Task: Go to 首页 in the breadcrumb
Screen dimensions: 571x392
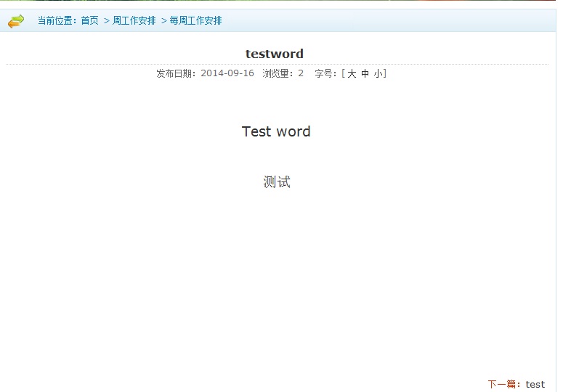Action: tap(89, 20)
